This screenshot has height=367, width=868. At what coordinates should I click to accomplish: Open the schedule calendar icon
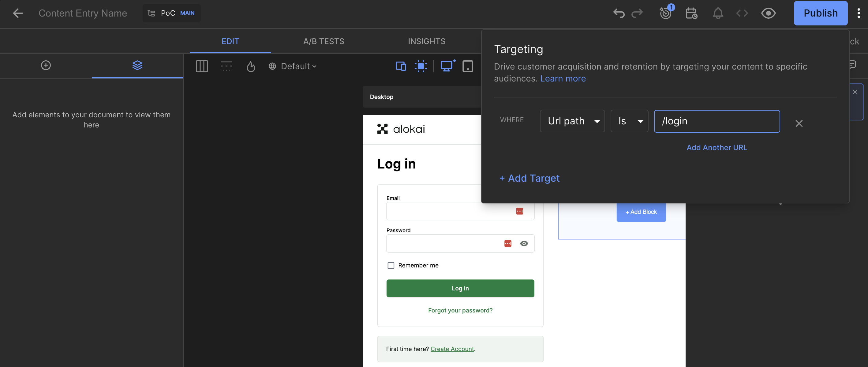click(x=691, y=13)
